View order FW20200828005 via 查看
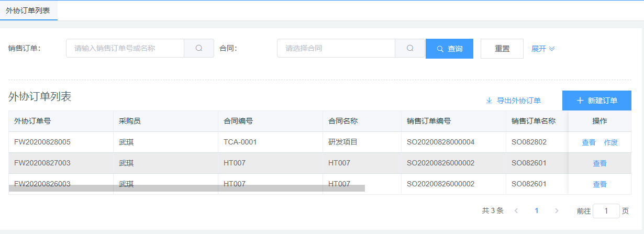This screenshot has height=234, width=644. [x=589, y=142]
